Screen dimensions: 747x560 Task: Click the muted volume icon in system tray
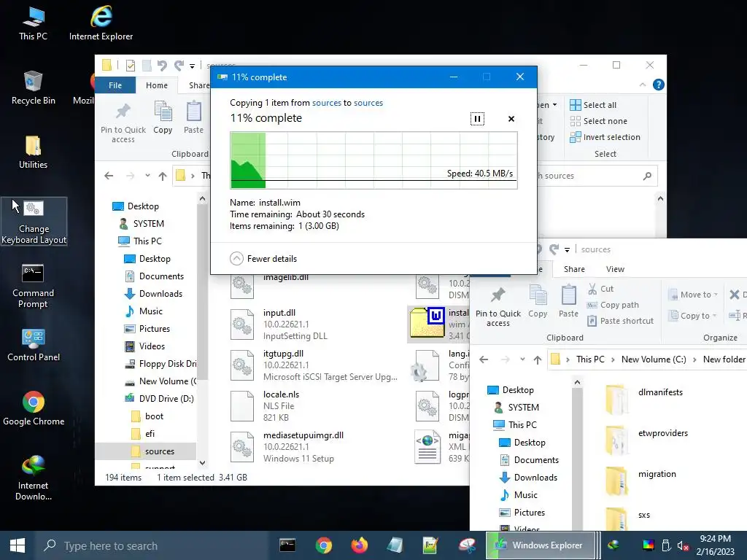point(683,545)
